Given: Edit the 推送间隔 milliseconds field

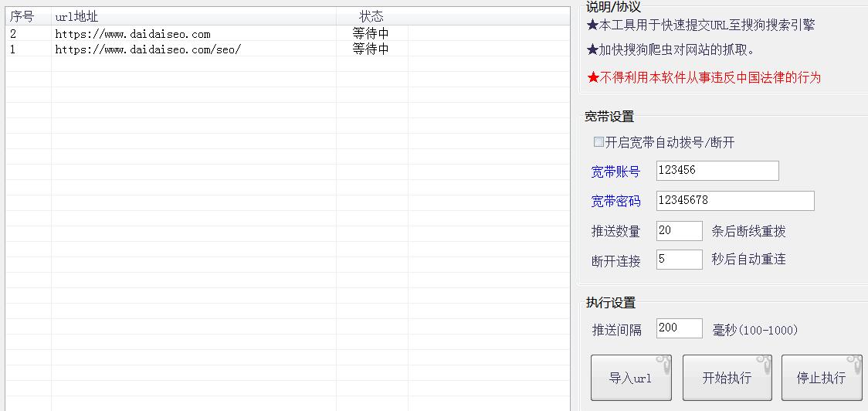Looking at the screenshot, I should click(680, 328).
